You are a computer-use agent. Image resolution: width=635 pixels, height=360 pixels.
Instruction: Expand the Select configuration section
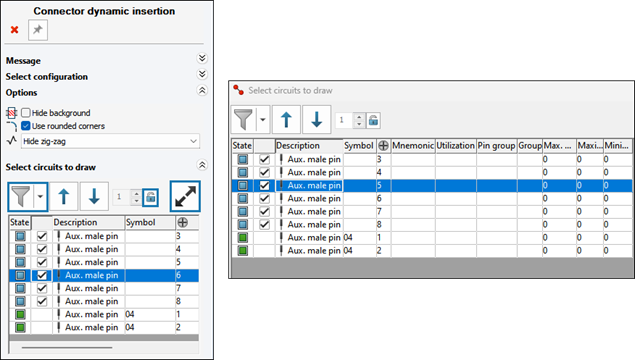point(202,74)
